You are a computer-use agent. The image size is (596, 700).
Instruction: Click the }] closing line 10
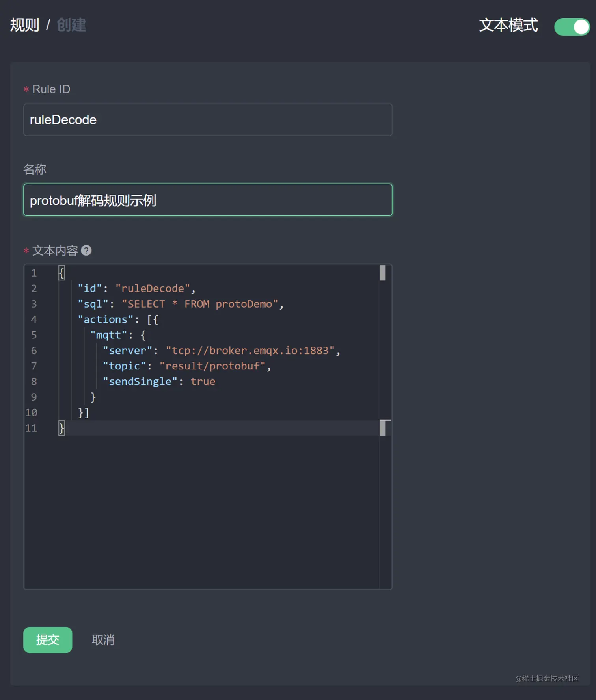click(84, 413)
